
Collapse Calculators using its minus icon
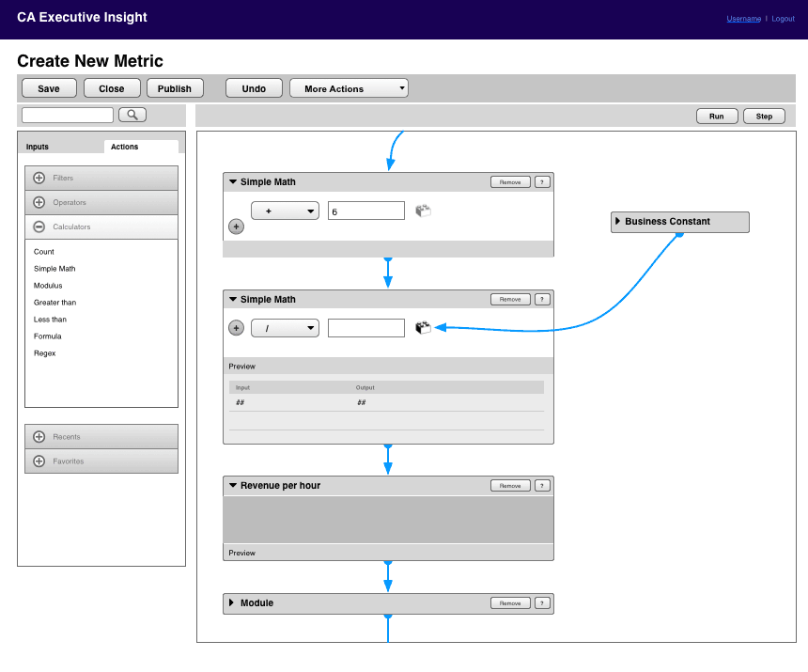tap(39, 227)
